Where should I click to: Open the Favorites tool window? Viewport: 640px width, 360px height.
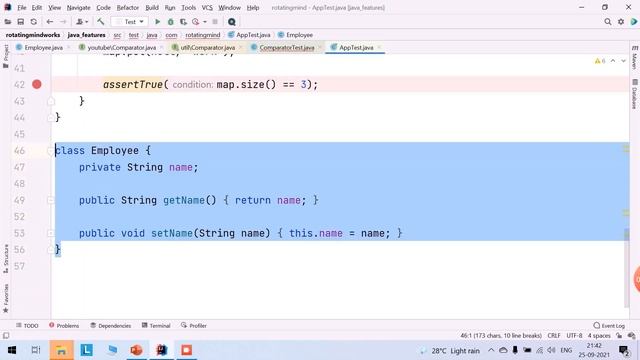tap(6, 298)
